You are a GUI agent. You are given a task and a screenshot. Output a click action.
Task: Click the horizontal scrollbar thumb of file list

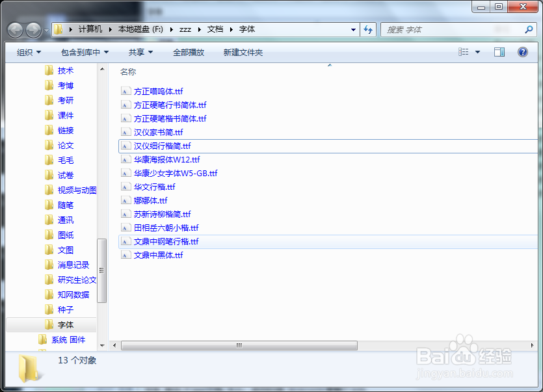pos(239,345)
